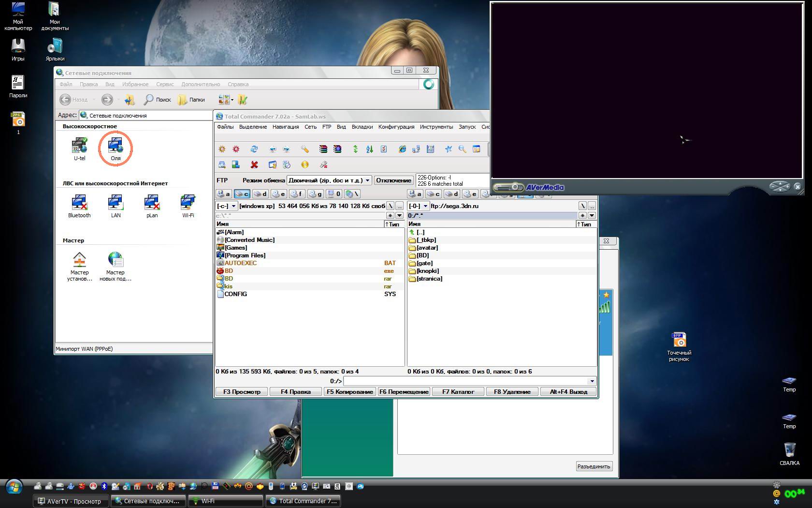The height and width of the screenshot is (508, 812).
Task: Click the red gear icon in Total Commander toolbar
Action: click(236, 149)
